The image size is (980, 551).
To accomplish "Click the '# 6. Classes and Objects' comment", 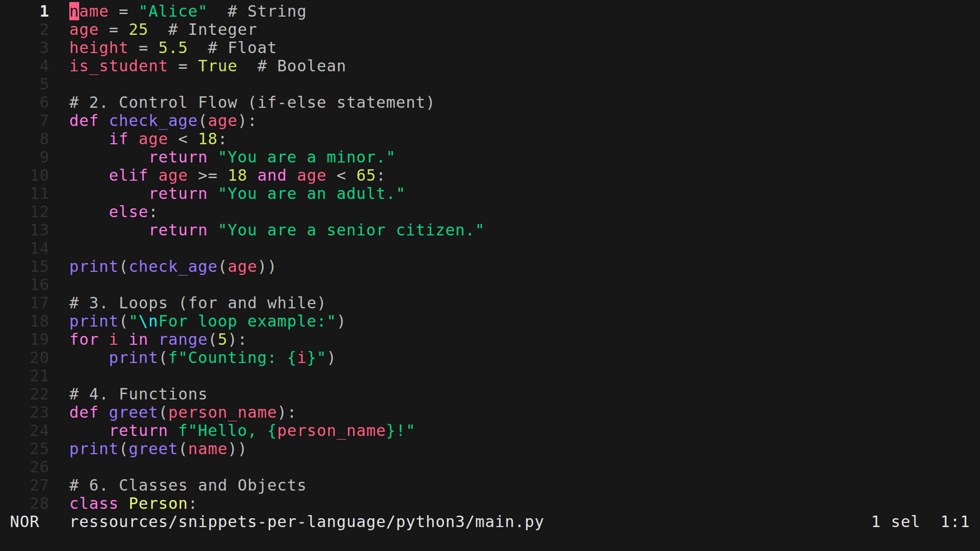I will [188, 486].
